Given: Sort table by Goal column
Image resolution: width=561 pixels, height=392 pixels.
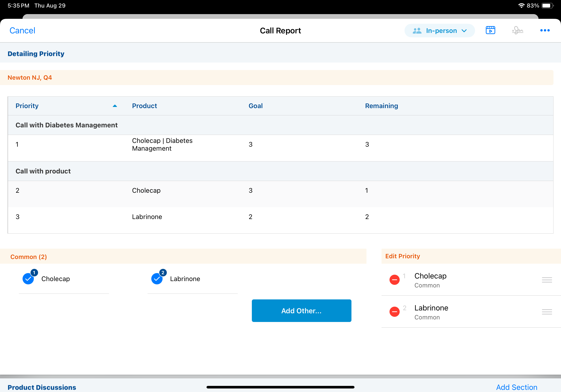Looking at the screenshot, I should point(255,106).
